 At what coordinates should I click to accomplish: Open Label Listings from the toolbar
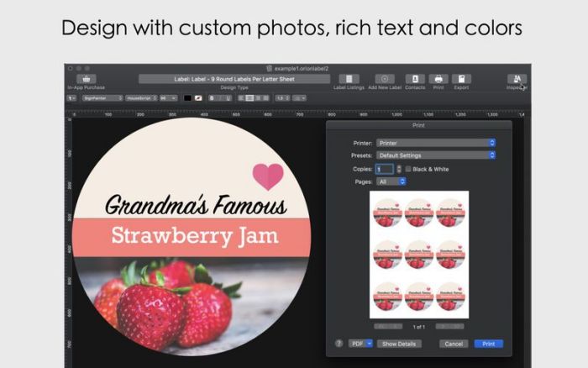(x=349, y=79)
